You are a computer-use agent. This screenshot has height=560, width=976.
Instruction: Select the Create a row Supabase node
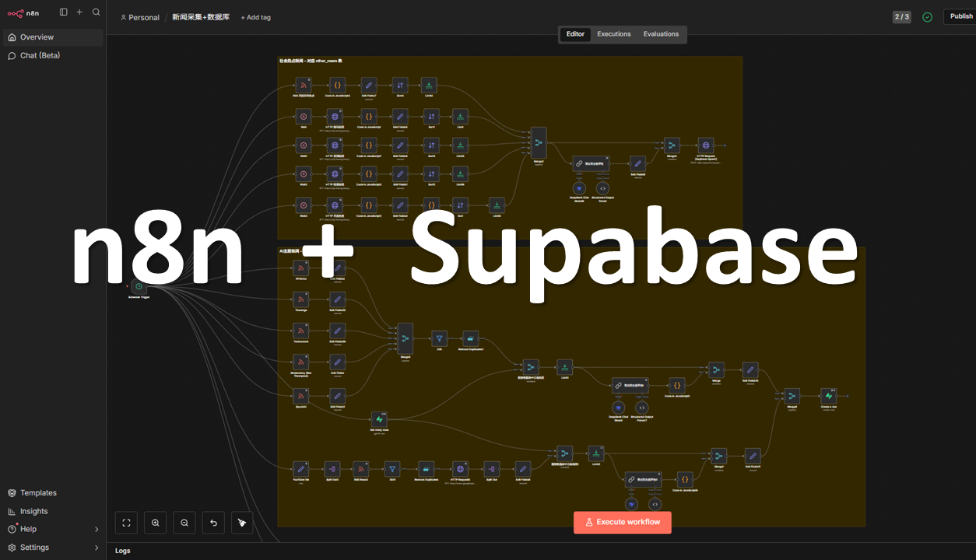click(829, 396)
